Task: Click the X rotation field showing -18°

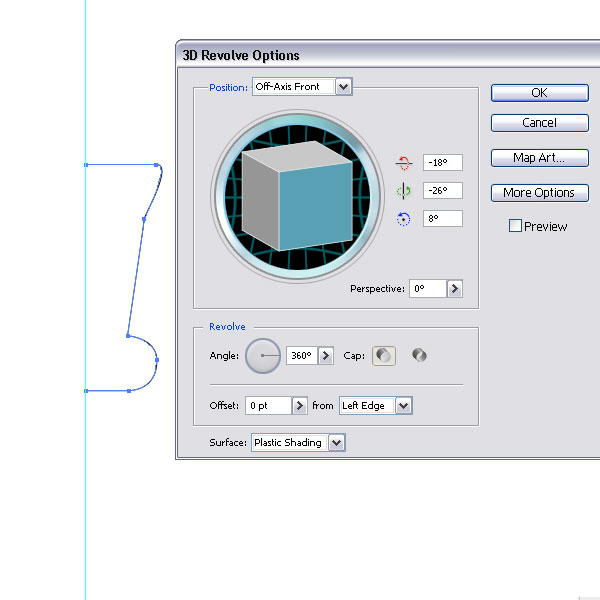Action: pyautogui.click(x=443, y=163)
